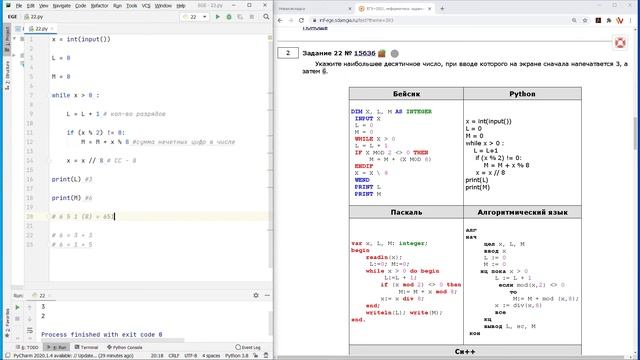Open the Help menu

(x=181, y=6)
